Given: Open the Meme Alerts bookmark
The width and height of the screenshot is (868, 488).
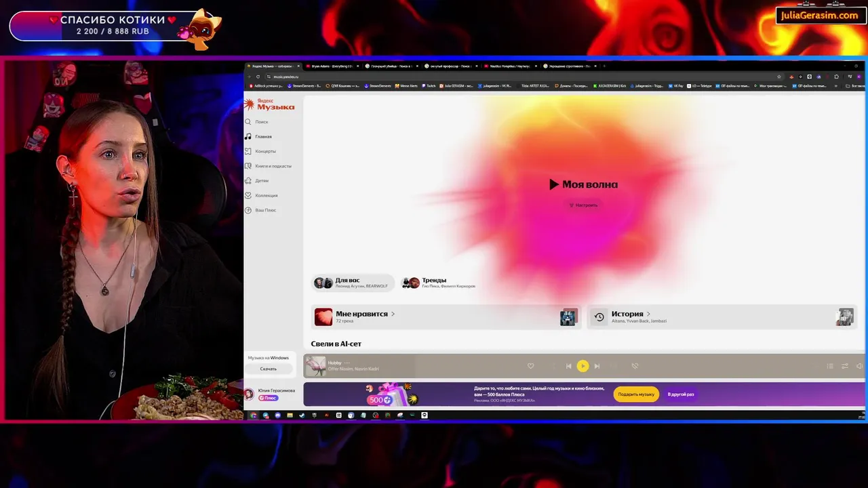Looking at the screenshot, I should (x=407, y=86).
